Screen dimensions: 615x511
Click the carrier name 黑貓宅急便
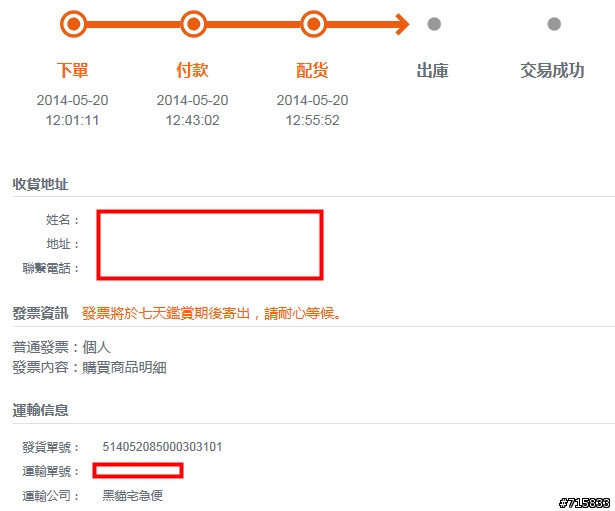click(x=133, y=496)
